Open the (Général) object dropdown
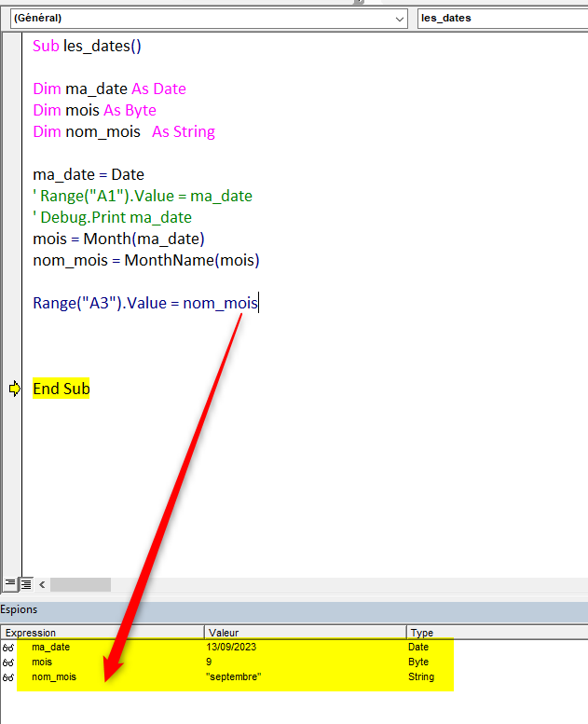This screenshot has width=588, height=724. 209,19
